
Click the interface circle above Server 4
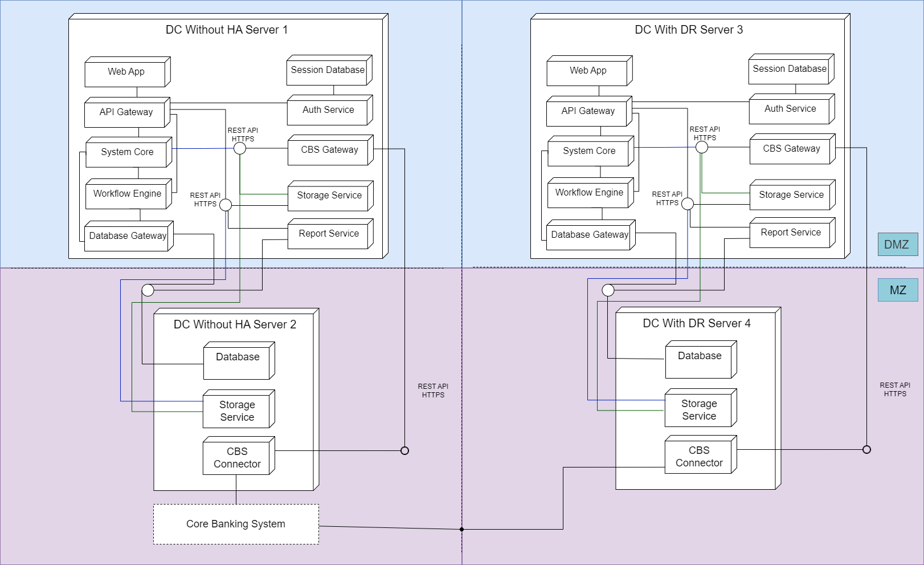[x=608, y=290]
